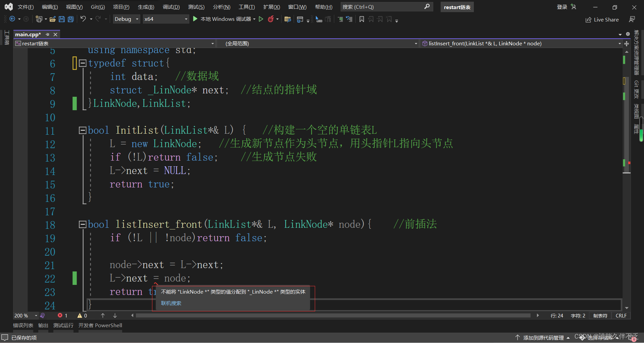Click the code health indicator icon next to zoom
644x343 pixels.
point(42,315)
